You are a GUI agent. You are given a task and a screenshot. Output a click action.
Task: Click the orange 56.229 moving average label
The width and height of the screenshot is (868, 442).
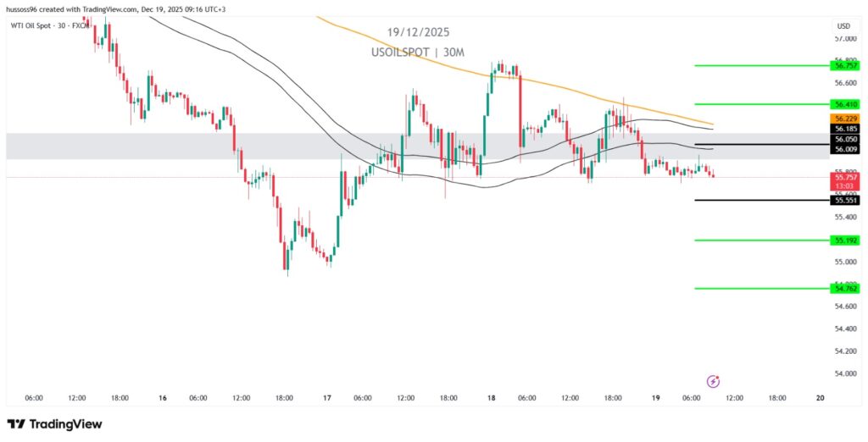(846, 119)
